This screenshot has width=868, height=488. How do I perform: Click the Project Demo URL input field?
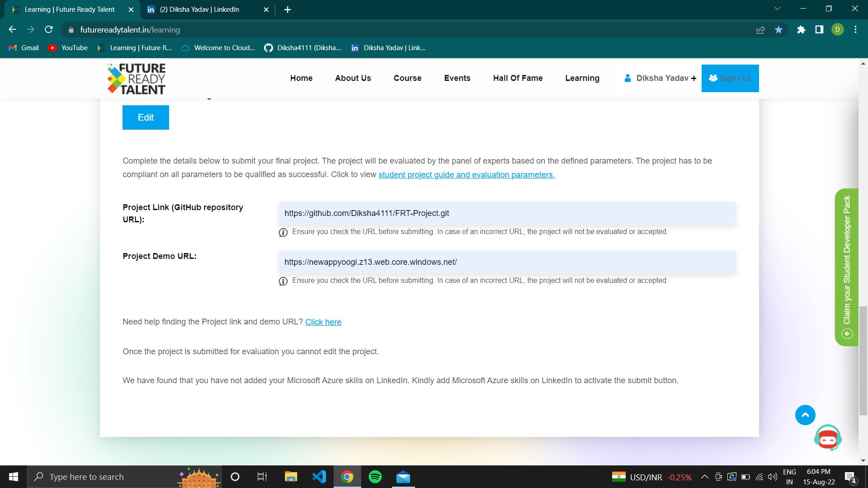[507, 262]
